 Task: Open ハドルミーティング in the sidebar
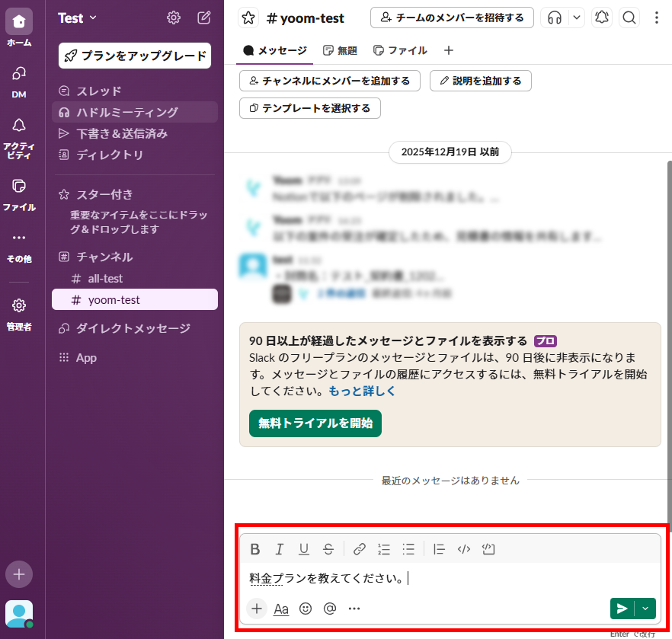coord(135,112)
